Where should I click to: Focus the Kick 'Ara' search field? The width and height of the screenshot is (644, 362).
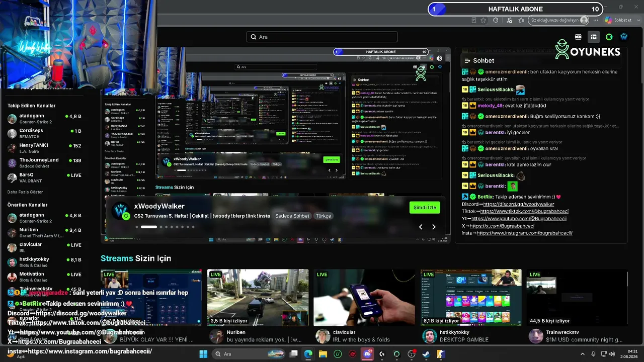[322, 37]
